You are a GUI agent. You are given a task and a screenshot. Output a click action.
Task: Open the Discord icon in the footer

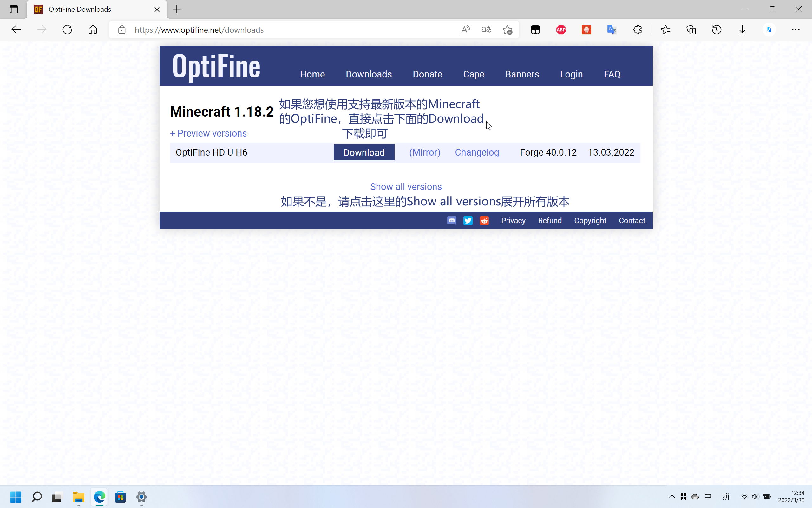pyautogui.click(x=452, y=220)
